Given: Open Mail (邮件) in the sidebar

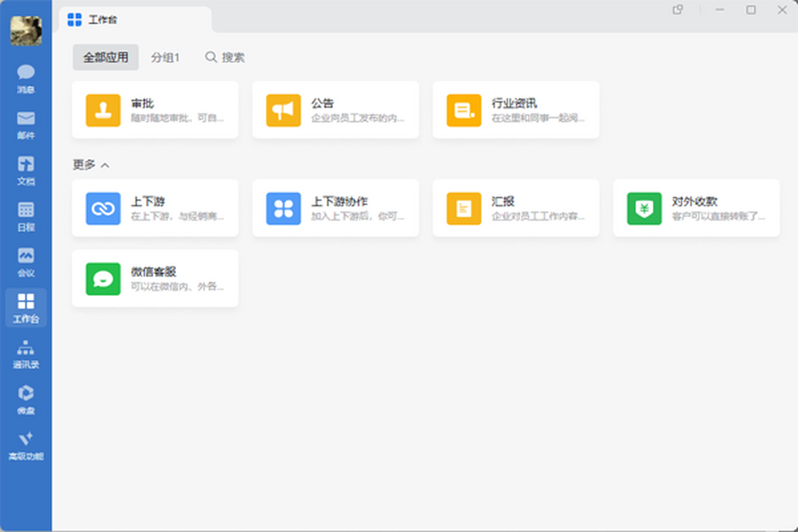Looking at the screenshot, I should 26,125.
